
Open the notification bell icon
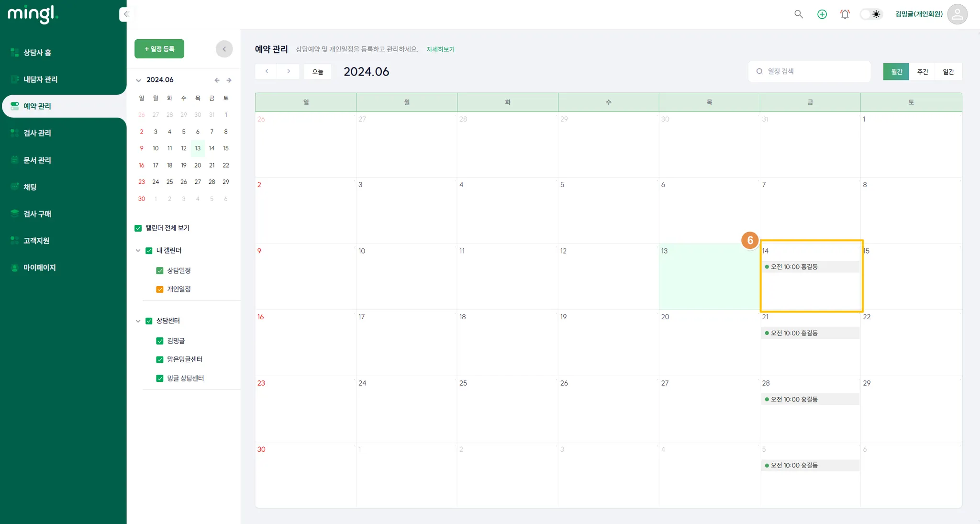point(845,14)
